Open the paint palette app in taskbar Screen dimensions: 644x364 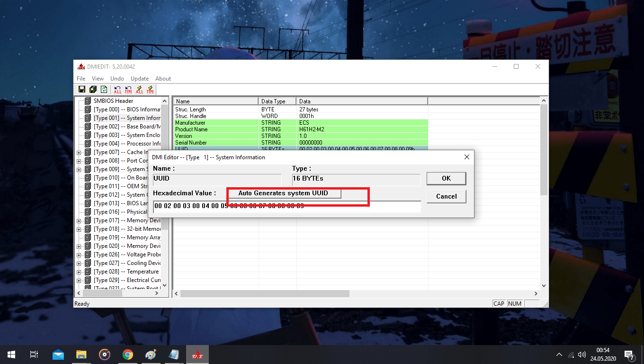point(150,355)
